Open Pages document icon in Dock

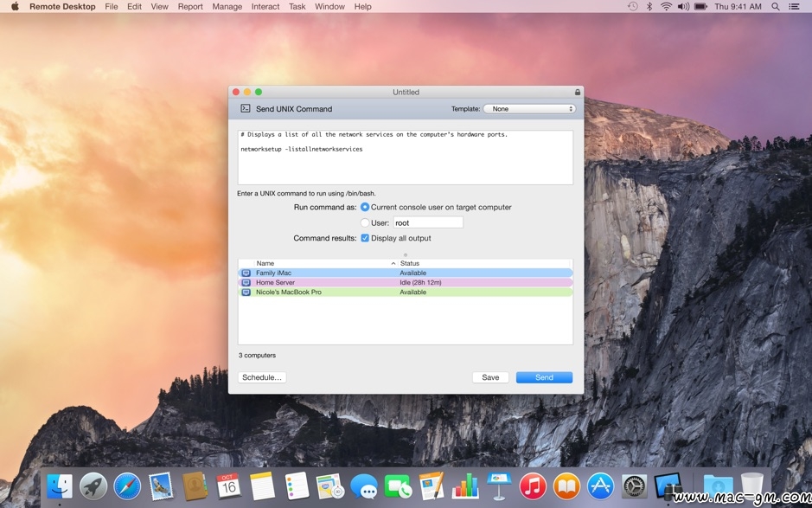(432, 486)
